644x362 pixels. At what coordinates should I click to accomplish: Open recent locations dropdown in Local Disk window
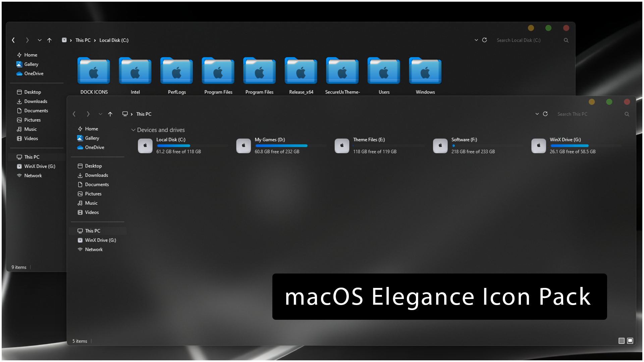tap(40, 40)
